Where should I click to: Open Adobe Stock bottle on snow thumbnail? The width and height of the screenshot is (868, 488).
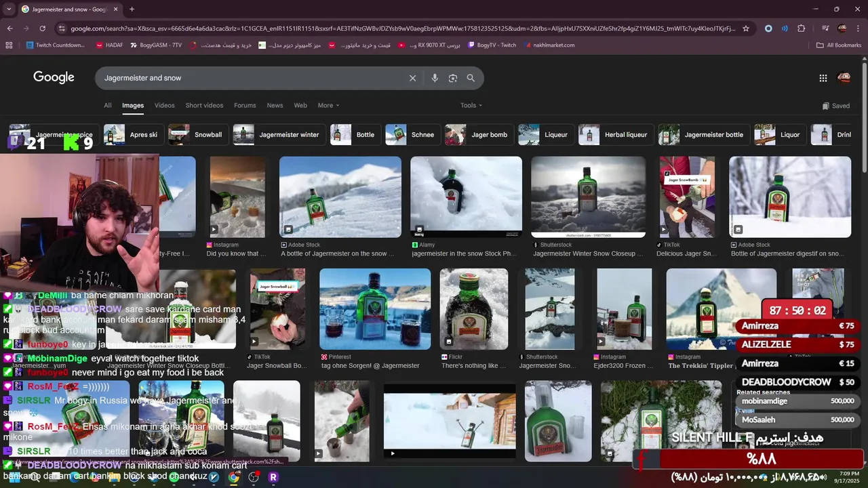(x=340, y=197)
